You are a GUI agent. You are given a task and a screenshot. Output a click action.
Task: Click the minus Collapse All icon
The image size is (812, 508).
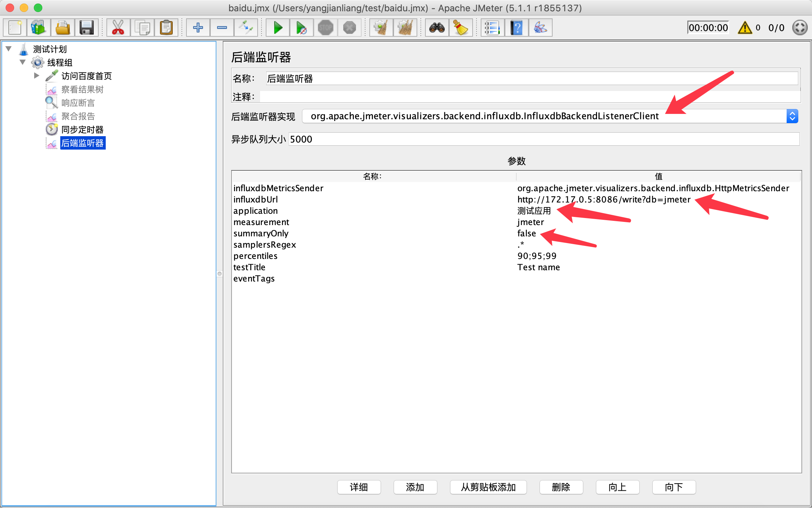pyautogui.click(x=222, y=28)
